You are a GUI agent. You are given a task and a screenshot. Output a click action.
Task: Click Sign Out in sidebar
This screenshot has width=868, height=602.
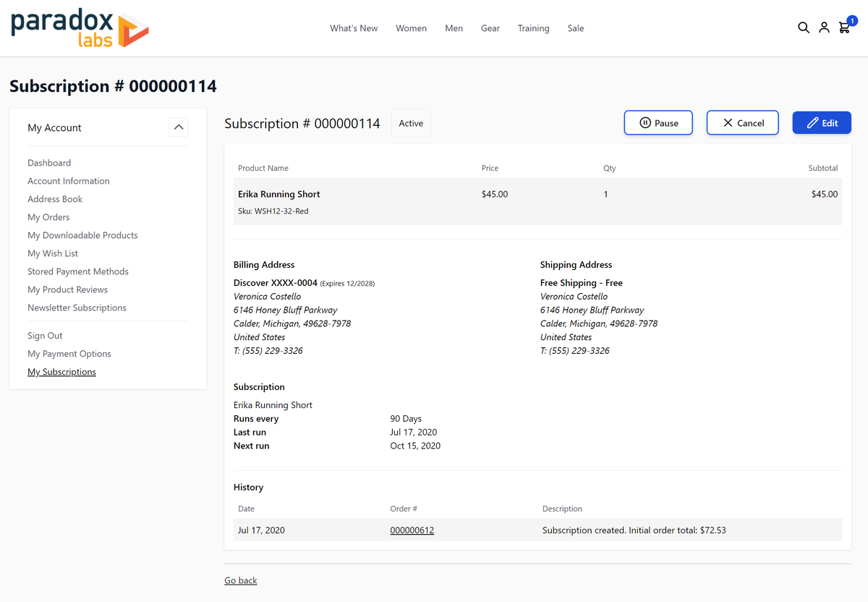45,336
